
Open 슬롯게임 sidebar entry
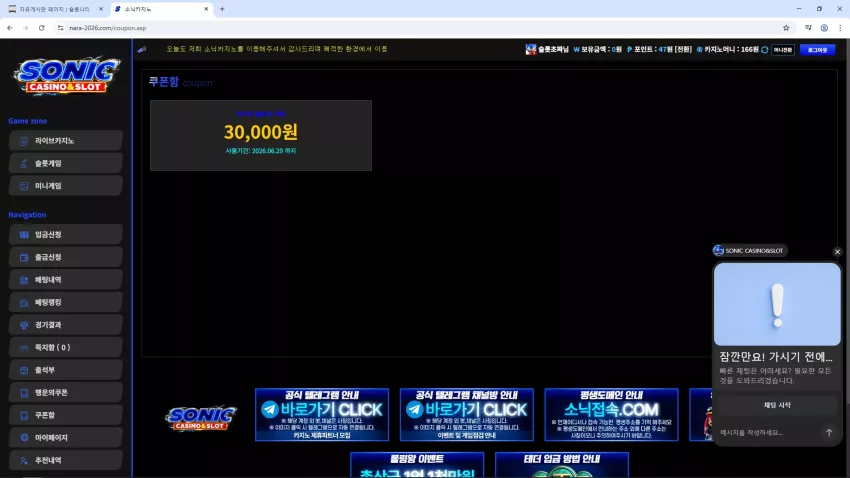66,163
